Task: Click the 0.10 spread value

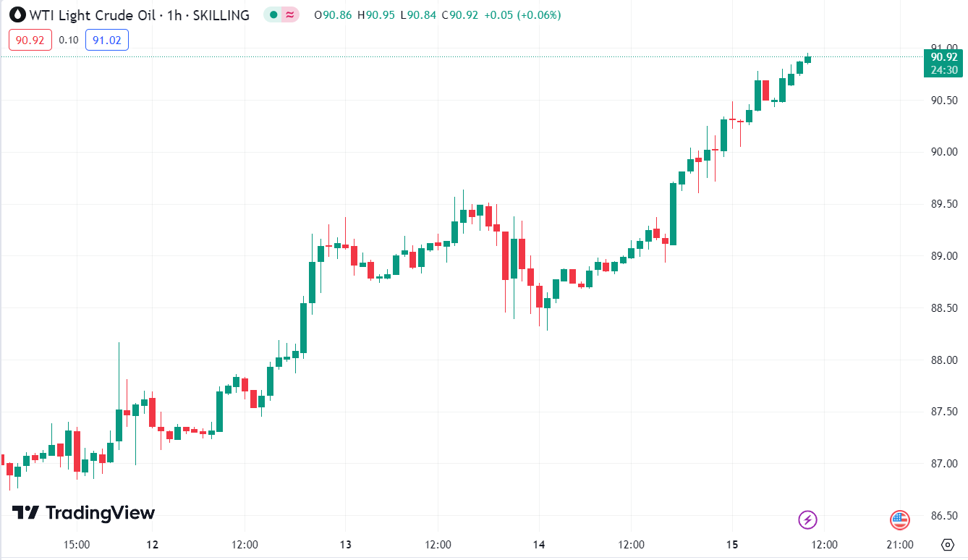Action: [x=69, y=40]
